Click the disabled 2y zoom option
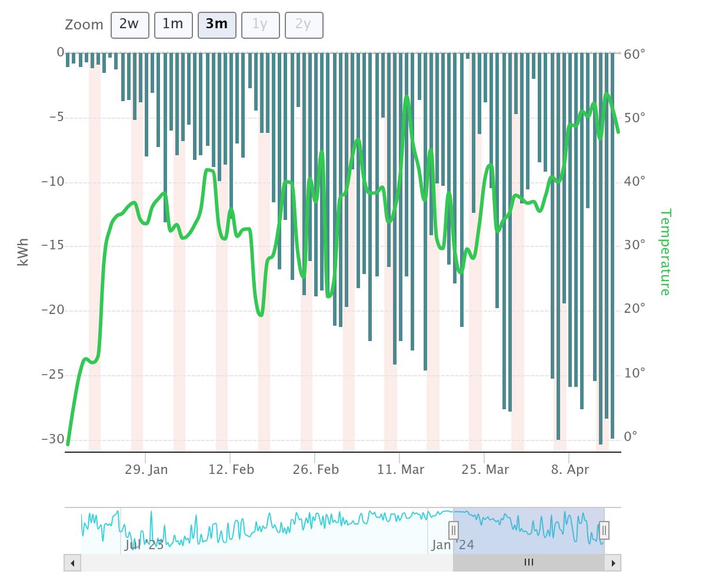Viewport: 706px width, 588px height. [304, 25]
